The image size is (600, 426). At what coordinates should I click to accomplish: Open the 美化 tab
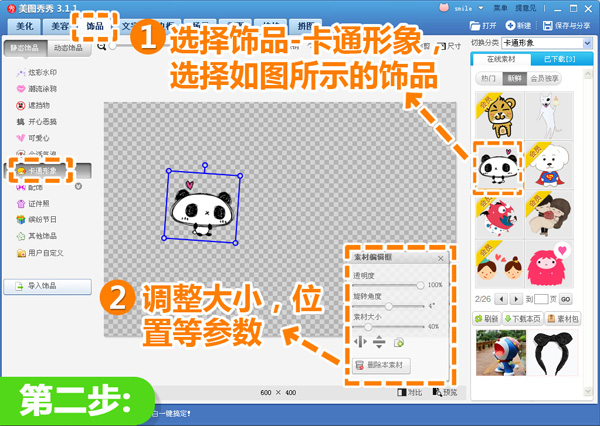[25, 26]
